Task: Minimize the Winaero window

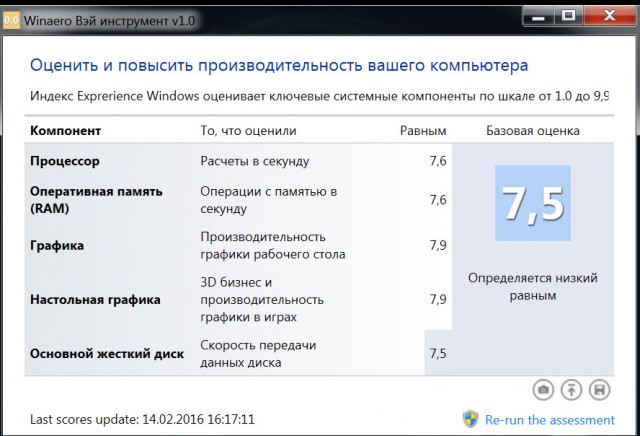Action: [538, 16]
